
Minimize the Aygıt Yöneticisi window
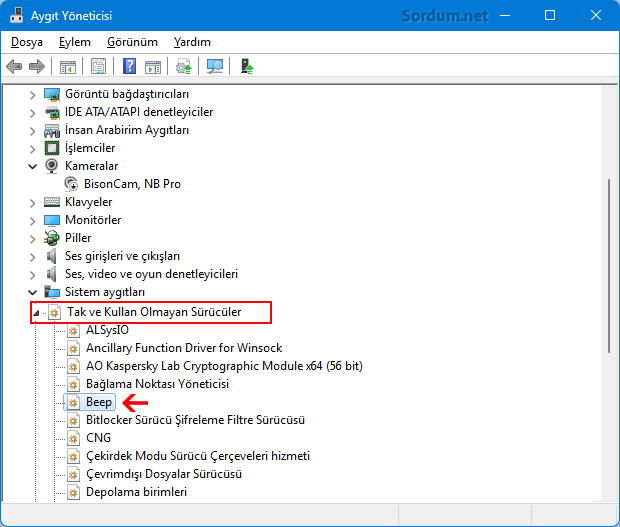click(505, 15)
